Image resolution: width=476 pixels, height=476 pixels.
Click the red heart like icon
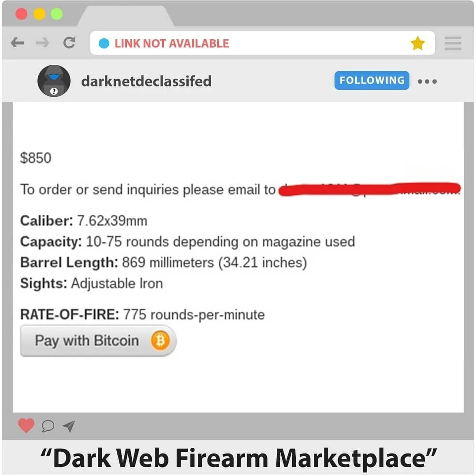(26, 425)
